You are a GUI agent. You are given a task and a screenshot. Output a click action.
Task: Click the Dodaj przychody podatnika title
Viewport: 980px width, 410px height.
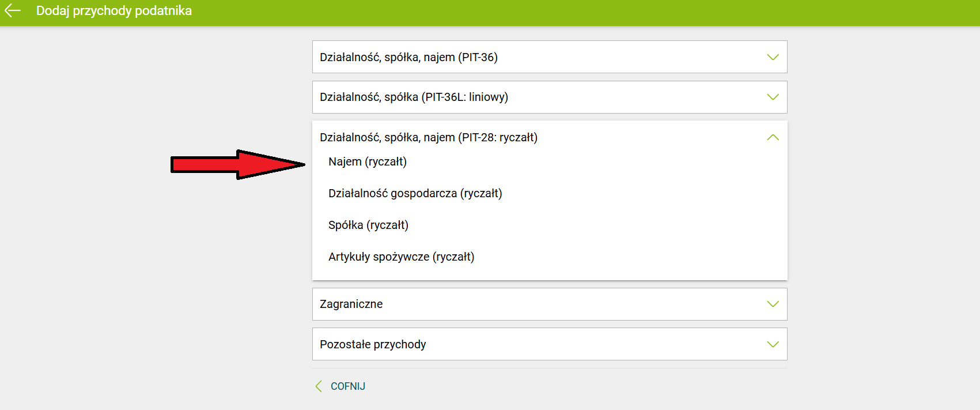pos(113,11)
